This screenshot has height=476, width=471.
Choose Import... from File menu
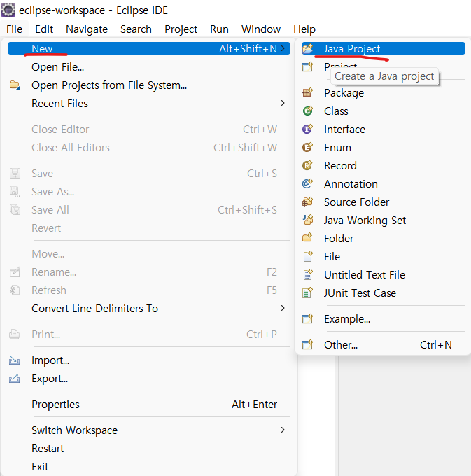149,360
